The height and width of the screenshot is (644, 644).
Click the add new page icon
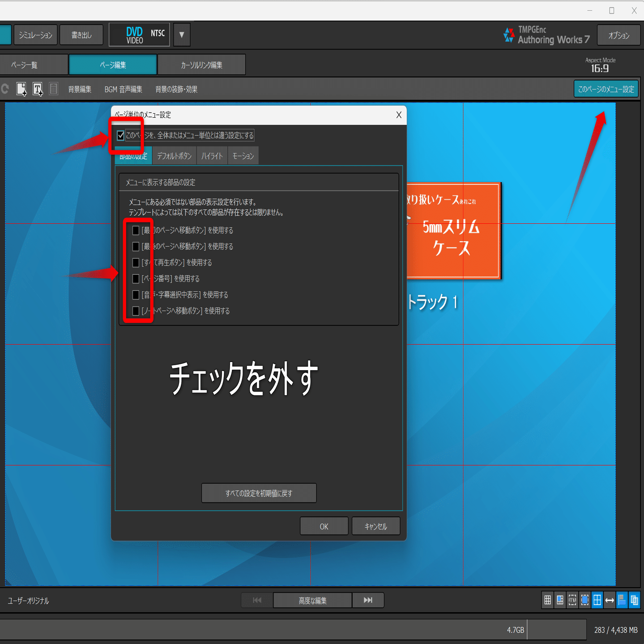point(21,89)
